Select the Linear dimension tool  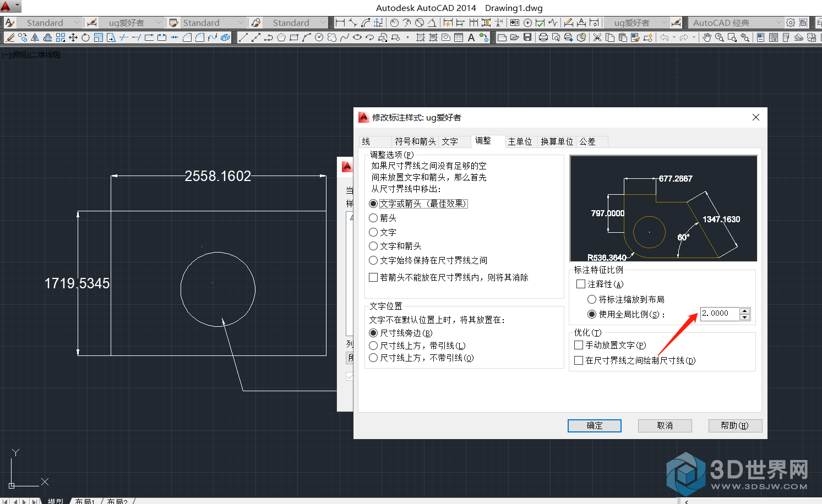tap(340, 23)
